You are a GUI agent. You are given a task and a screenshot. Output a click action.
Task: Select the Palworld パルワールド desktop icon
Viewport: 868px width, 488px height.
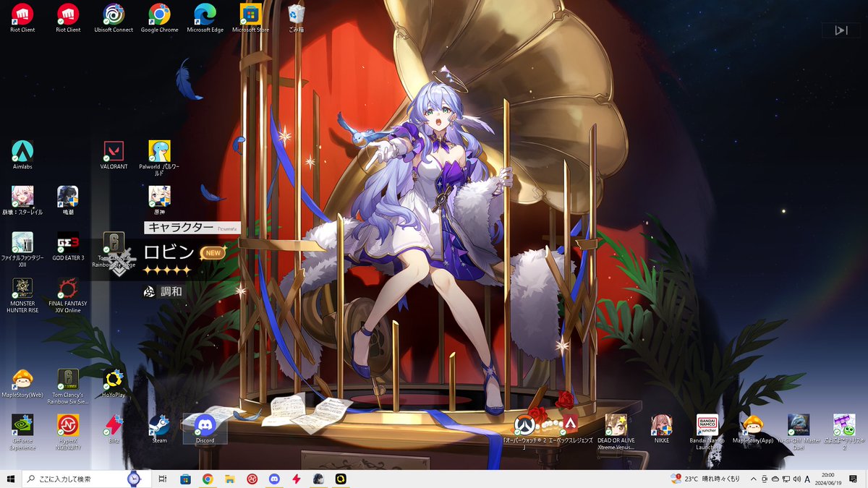pyautogui.click(x=160, y=158)
